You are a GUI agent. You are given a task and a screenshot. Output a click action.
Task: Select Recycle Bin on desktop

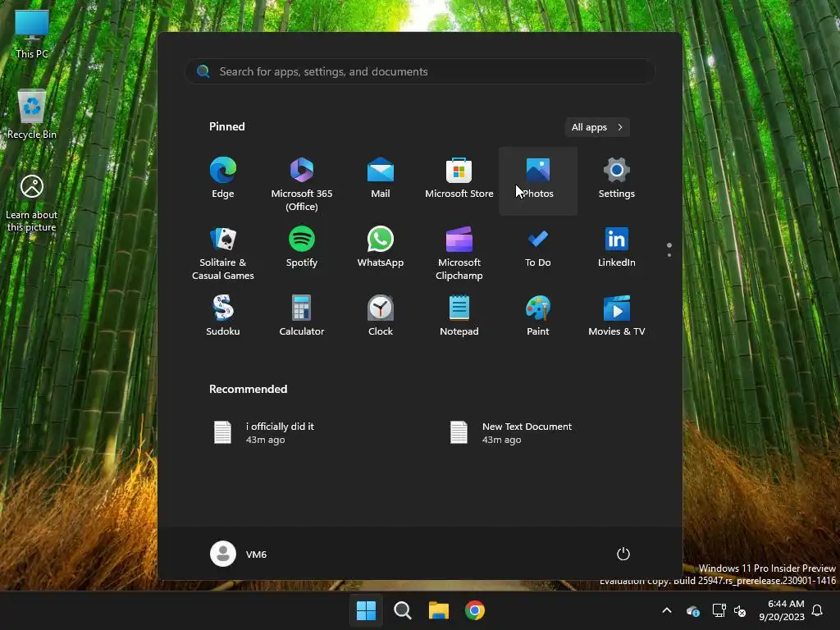point(32,115)
